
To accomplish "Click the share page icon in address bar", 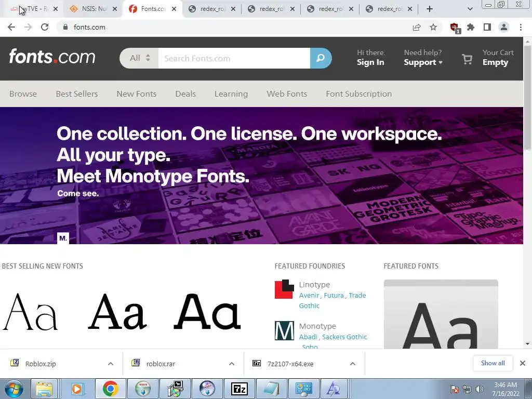I will coord(417,27).
